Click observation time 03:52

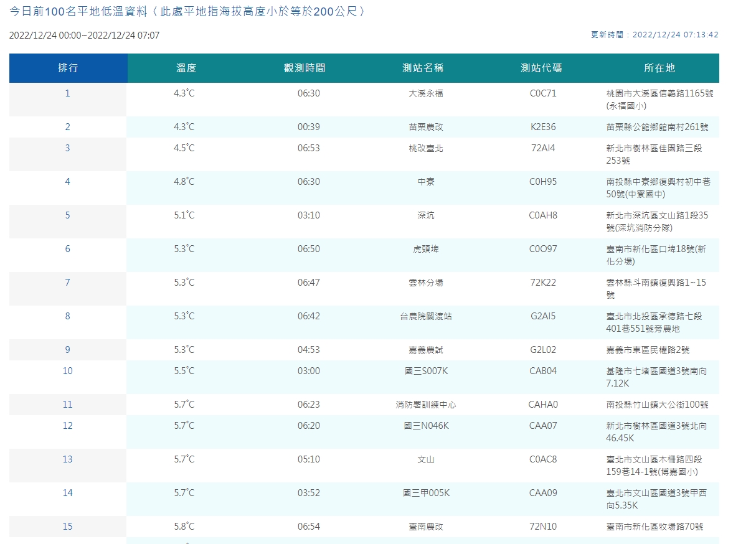click(309, 493)
